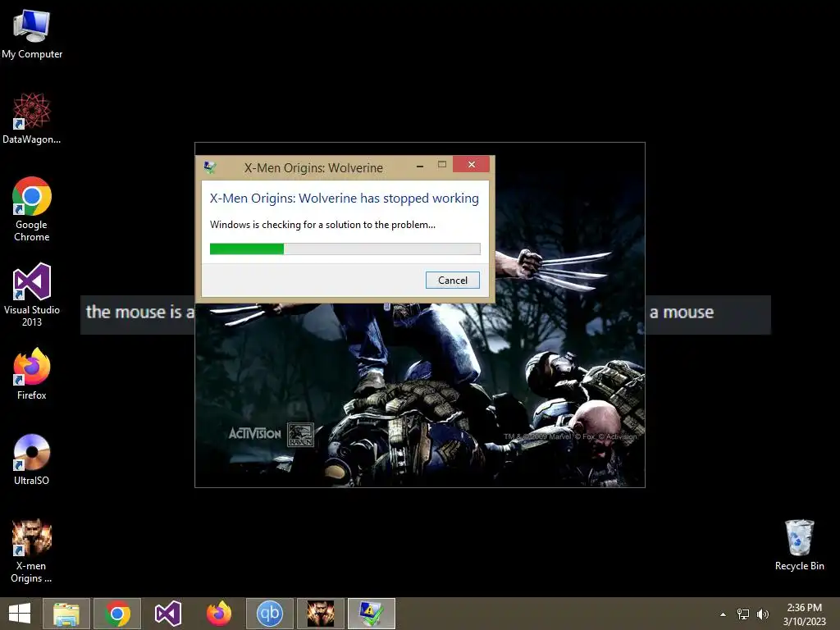Image resolution: width=840 pixels, height=630 pixels.
Task: Select the UltraISO desktop shortcut
Action: pyautogui.click(x=32, y=459)
